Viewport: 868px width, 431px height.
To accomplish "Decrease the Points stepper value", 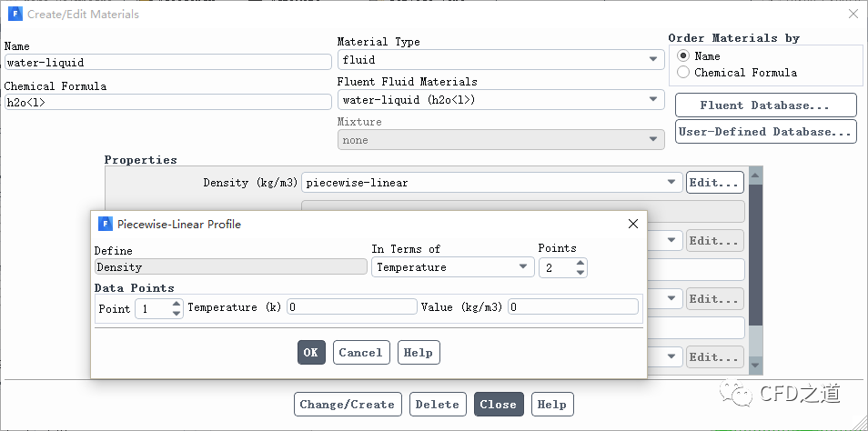I will (581, 272).
